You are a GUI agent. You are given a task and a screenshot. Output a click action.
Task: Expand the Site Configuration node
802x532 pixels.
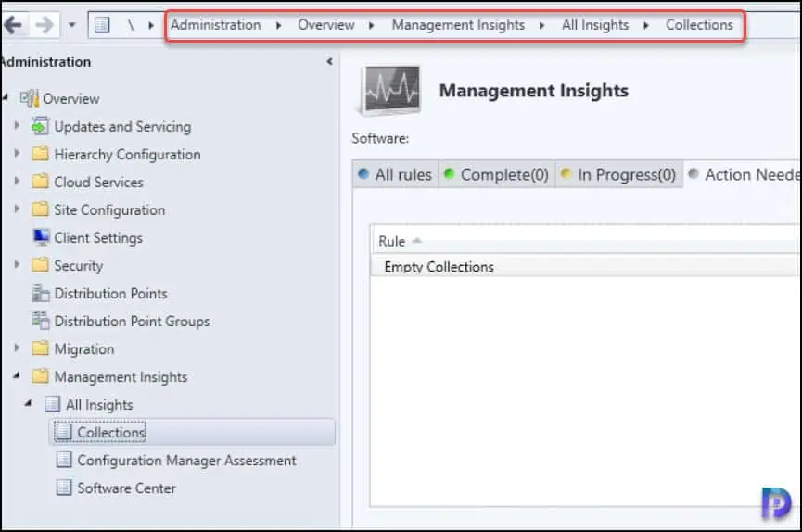coord(17,209)
